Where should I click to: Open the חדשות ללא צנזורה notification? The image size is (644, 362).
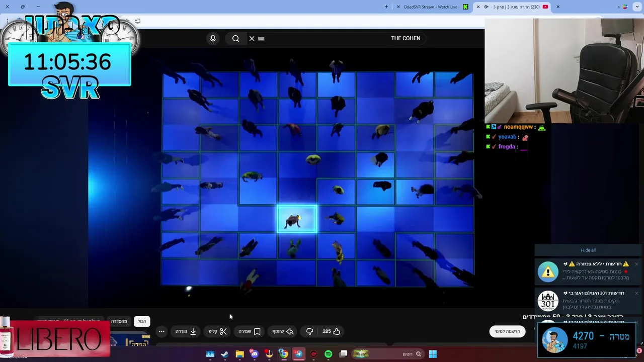click(588, 271)
